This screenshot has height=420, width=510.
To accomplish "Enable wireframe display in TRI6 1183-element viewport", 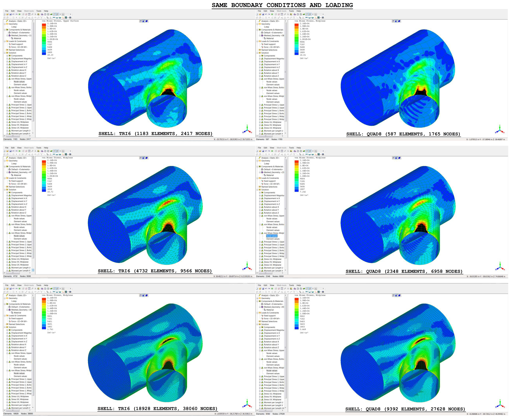I will (x=141, y=21).
